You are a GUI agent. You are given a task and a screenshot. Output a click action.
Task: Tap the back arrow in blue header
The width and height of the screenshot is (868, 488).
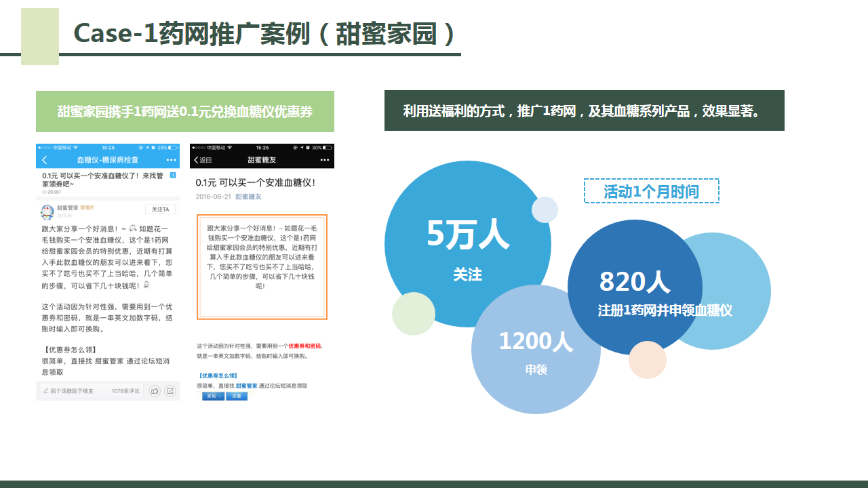coord(45,160)
